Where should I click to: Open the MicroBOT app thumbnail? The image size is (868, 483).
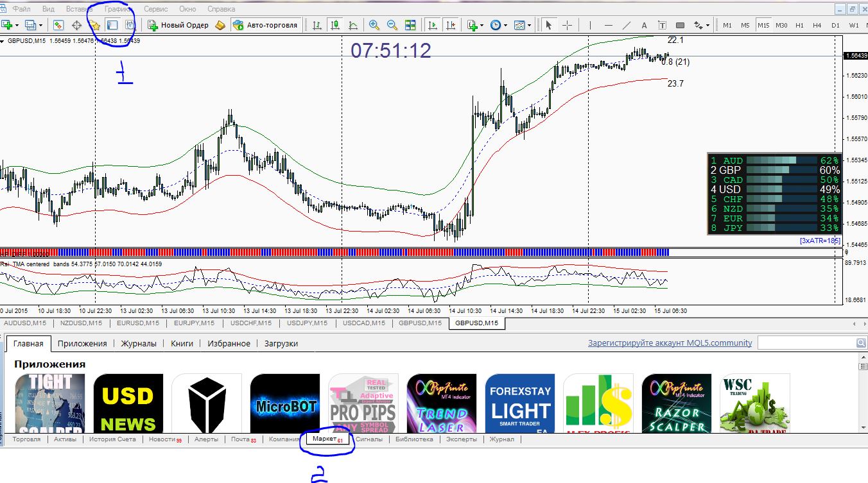coord(285,403)
